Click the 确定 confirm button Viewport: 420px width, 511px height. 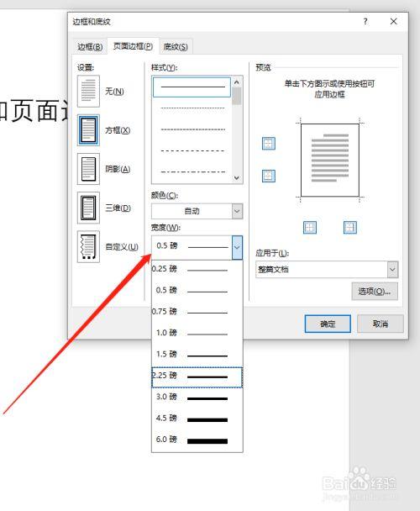click(x=328, y=324)
